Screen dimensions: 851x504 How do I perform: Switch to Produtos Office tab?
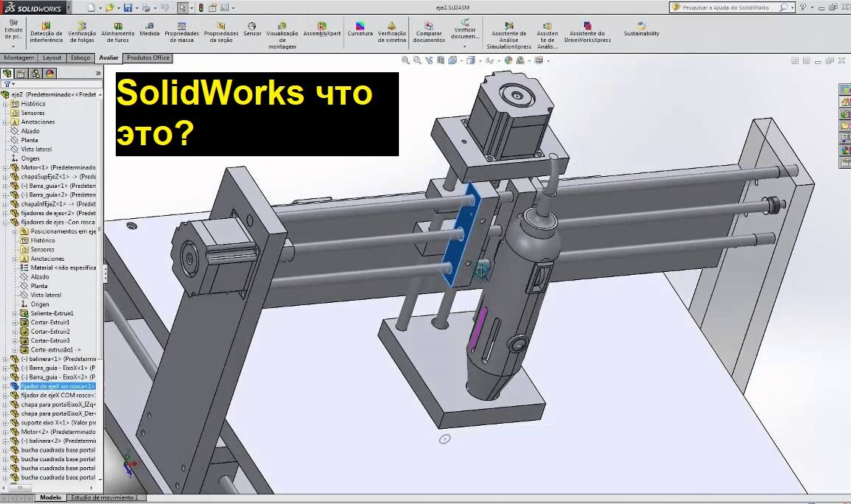click(x=148, y=57)
